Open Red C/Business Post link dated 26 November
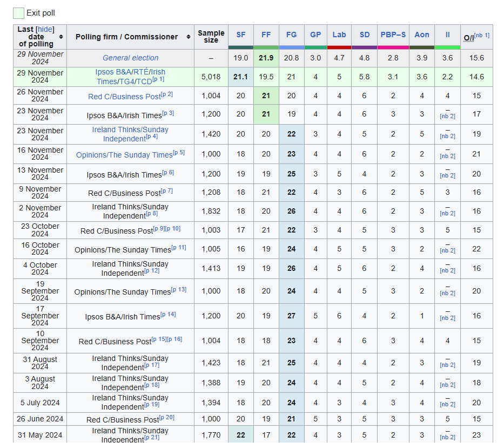Screen dimensions: 504x443 pos(124,97)
